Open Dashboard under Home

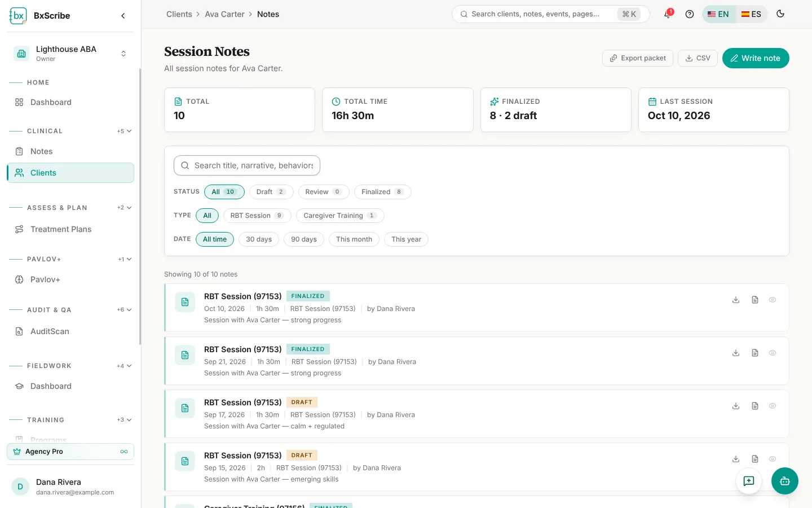70,102
